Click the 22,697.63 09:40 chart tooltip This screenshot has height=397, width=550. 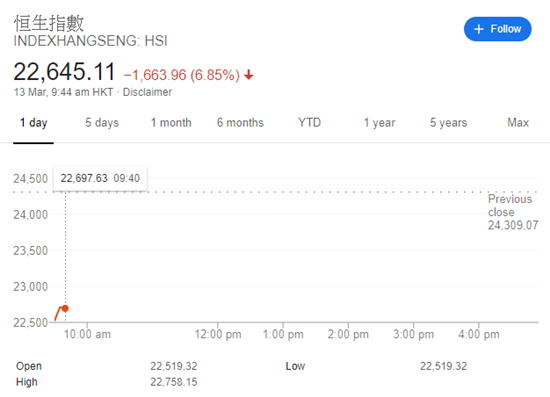coord(100,178)
